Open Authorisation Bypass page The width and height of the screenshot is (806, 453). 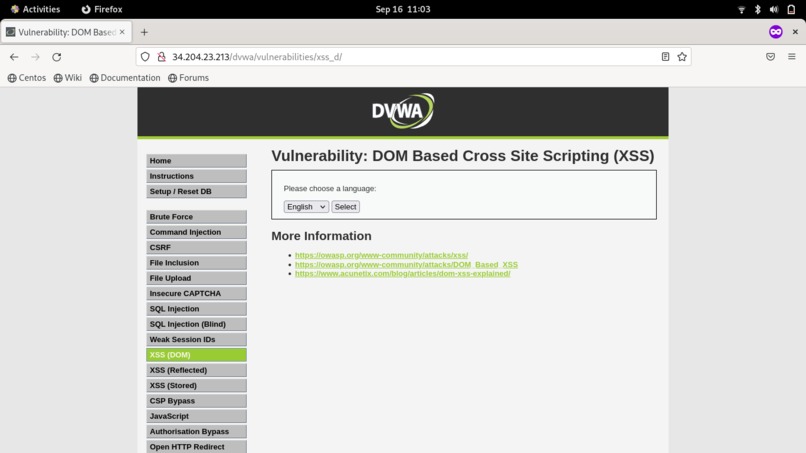point(196,432)
